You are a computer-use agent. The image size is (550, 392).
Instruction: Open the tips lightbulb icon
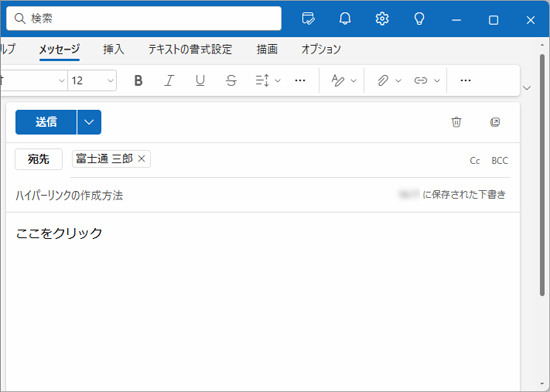419,19
